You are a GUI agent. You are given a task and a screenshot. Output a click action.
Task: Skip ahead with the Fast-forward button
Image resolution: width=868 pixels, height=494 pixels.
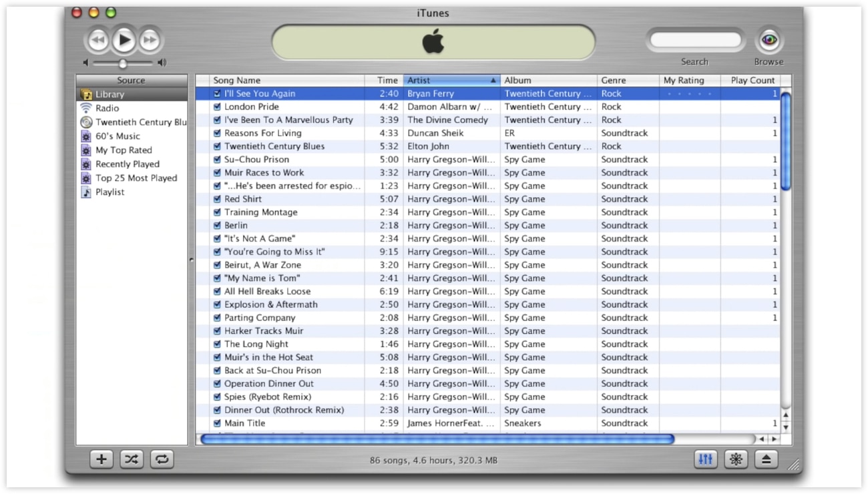pos(150,41)
